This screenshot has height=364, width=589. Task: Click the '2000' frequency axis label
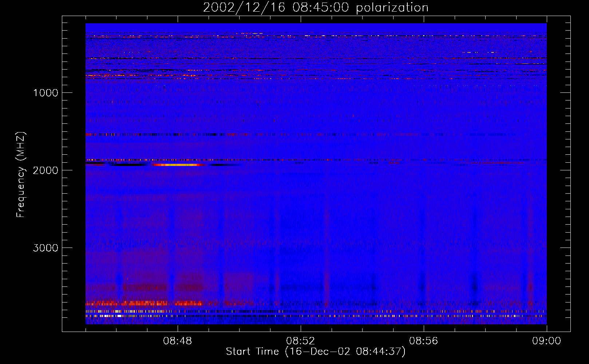(46, 170)
